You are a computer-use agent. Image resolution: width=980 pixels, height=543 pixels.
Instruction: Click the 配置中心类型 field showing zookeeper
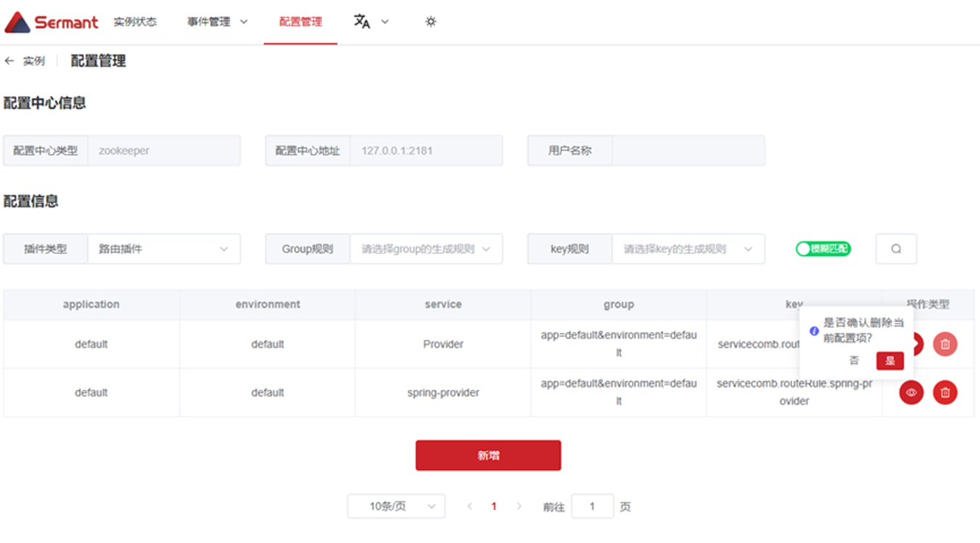[164, 151]
